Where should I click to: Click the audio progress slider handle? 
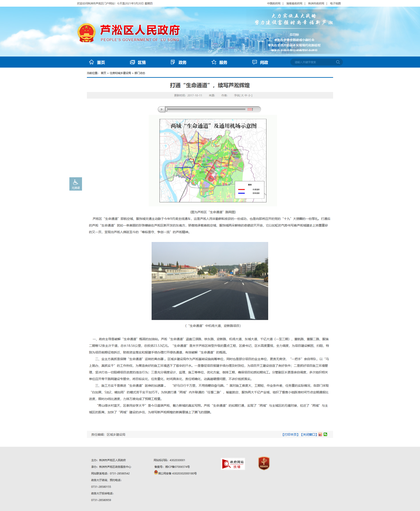click(x=166, y=109)
